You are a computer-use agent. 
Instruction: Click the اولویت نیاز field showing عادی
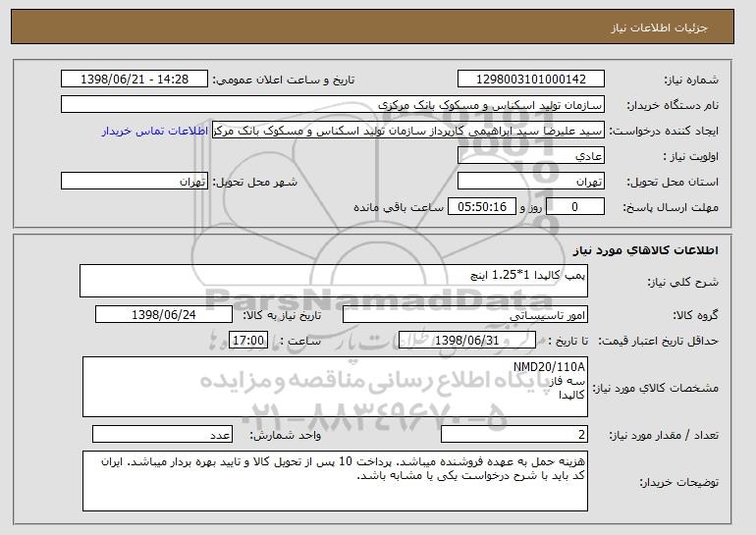[x=531, y=156]
